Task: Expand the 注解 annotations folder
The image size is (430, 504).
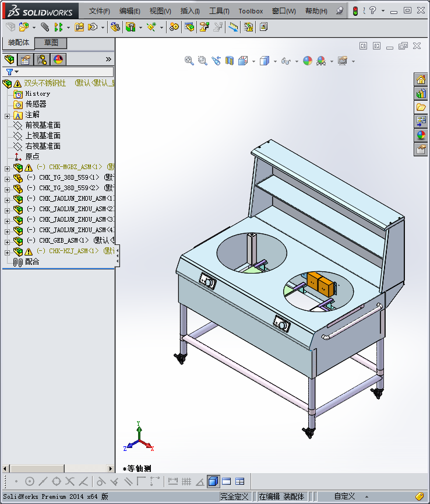Action: [x=8, y=116]
